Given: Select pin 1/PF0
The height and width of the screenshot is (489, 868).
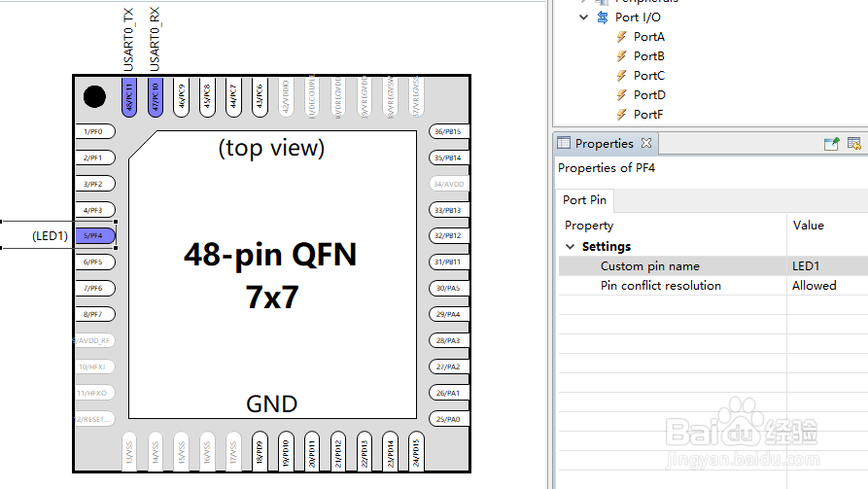Looking at the screenshot, I should [95, 132].
